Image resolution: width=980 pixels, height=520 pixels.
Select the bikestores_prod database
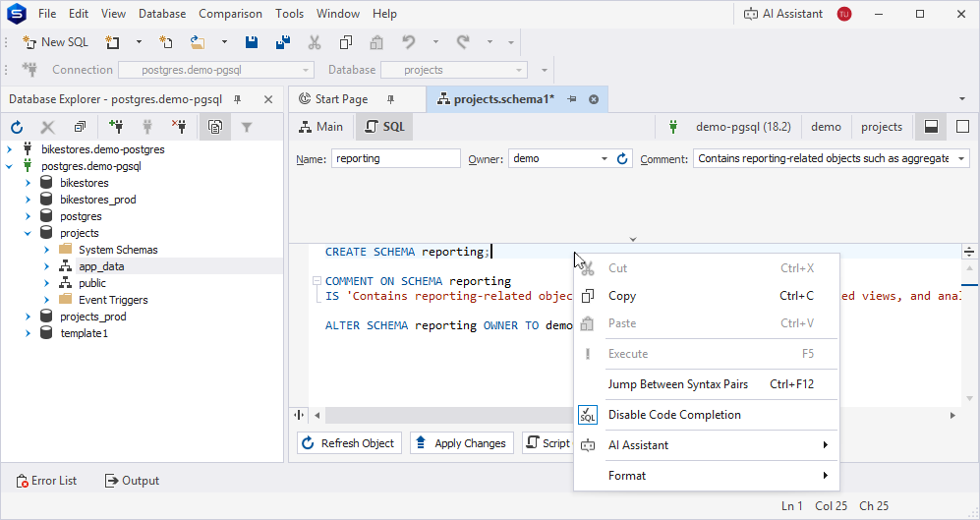click(98, 200)
